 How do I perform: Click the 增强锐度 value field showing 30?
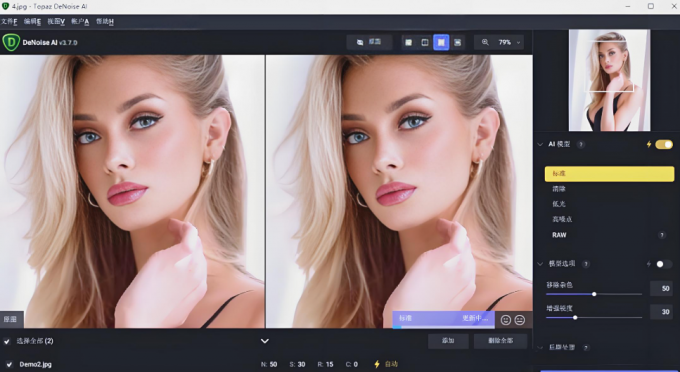(x=661, y=312)
